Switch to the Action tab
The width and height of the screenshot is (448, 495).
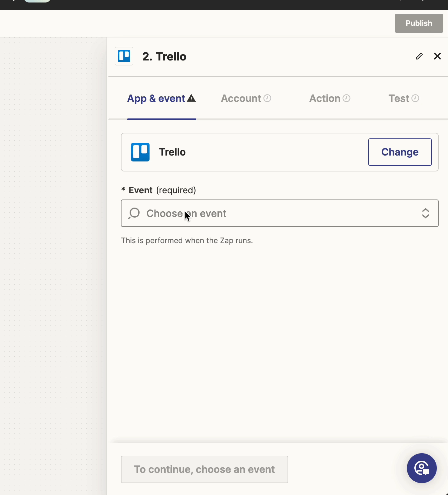point(330,99)
